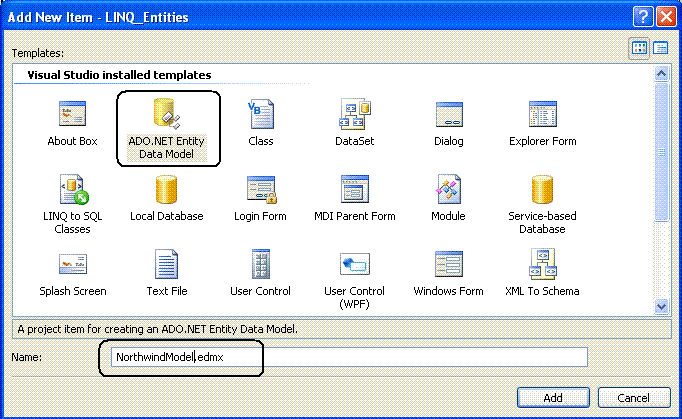
Task: Click the "XML To Schema" label text
Action: coord(542,291)
